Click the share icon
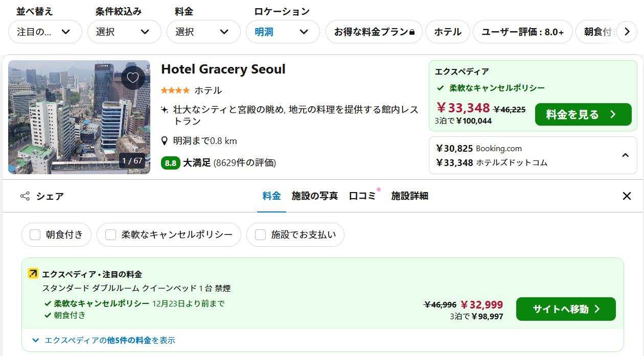644x356 pixels. tap(25, 196)
